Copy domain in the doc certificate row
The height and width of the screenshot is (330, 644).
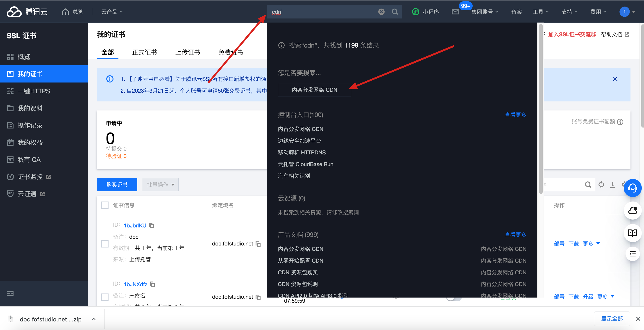point(258,244)
